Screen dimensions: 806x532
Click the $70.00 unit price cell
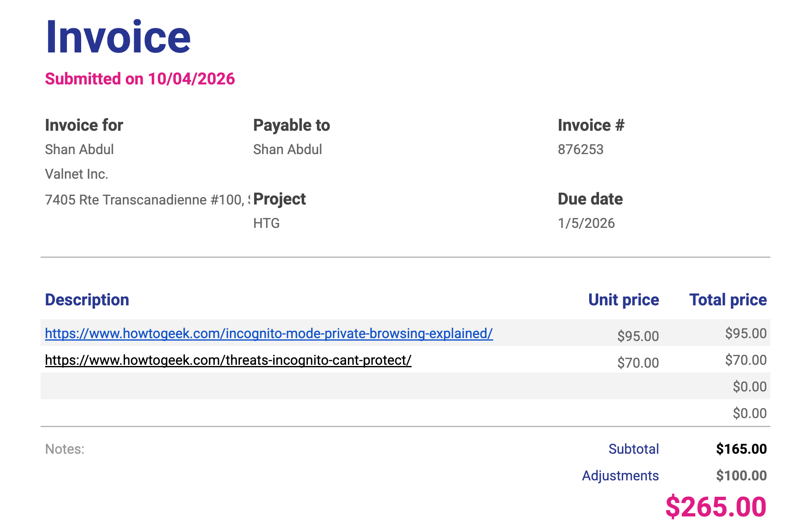tap(638, 363)
